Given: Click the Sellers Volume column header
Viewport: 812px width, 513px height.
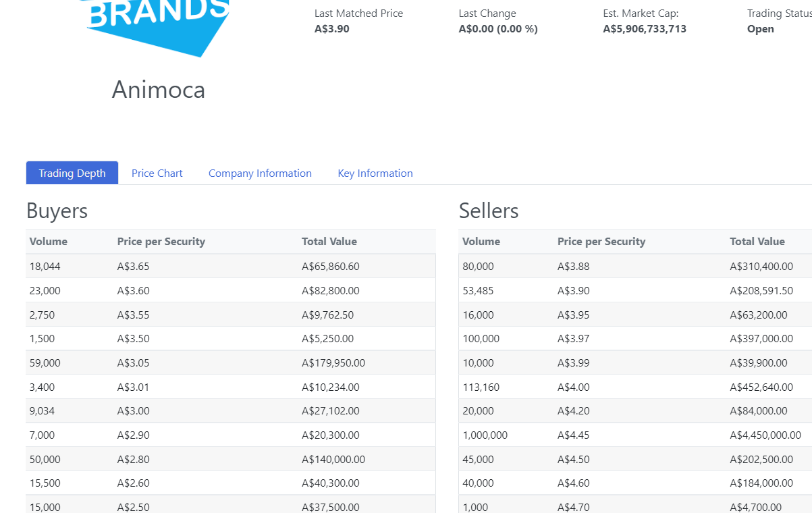Looking at the screenshot, I should click(x=481, y=242).
